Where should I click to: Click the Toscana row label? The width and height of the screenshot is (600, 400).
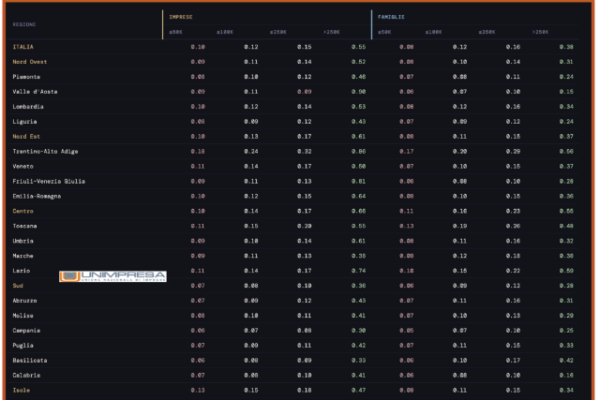pyautogui.click(x=26, y=226)
